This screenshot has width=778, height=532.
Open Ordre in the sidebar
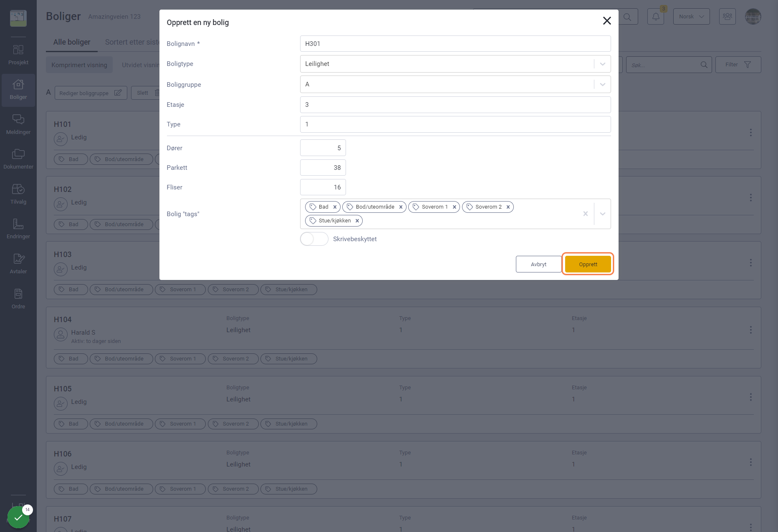coord(18,299)
